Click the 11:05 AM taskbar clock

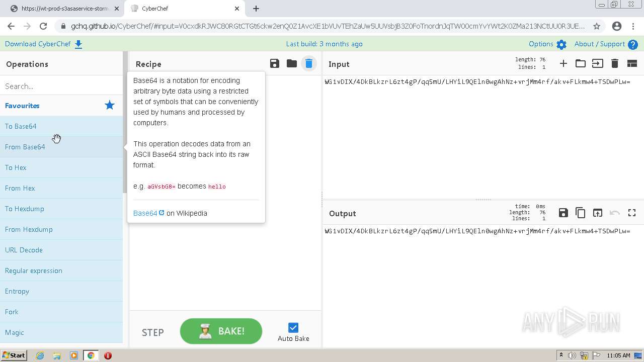pyautogui.click(x=618, y=355)
